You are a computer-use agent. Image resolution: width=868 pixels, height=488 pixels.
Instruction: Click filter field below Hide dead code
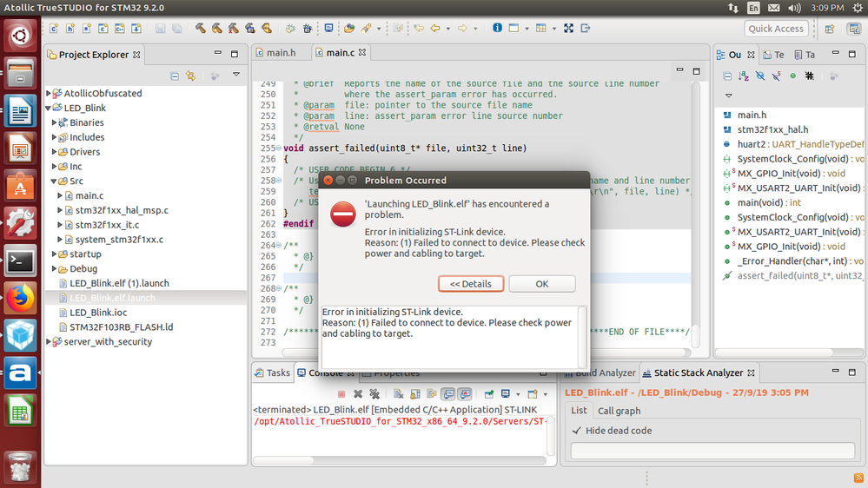click(712, 451)
